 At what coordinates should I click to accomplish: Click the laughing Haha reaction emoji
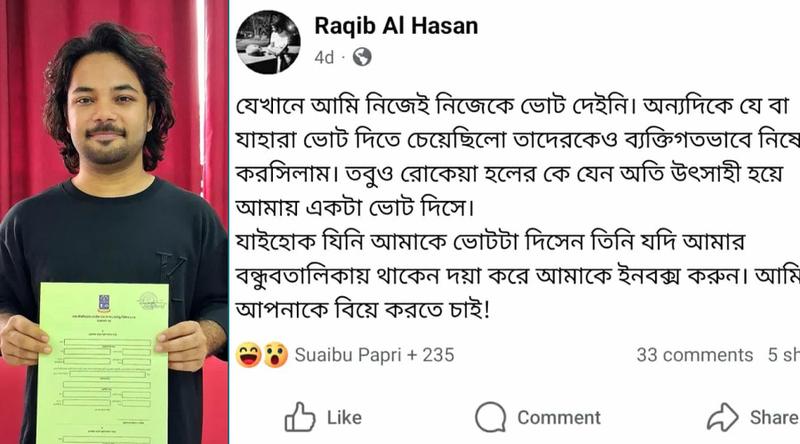point(248,355)
